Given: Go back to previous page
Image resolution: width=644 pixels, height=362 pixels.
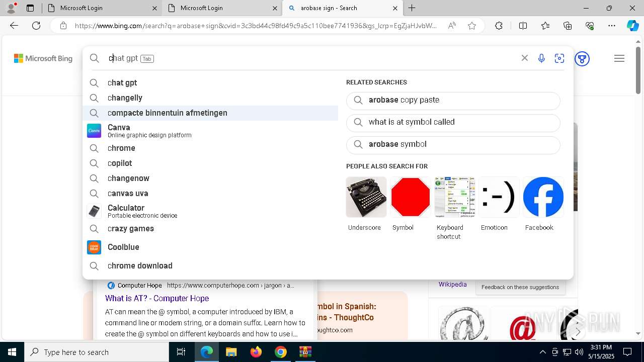Looking at the screenshot, I should pyautogui.click(x=14, y=26).
